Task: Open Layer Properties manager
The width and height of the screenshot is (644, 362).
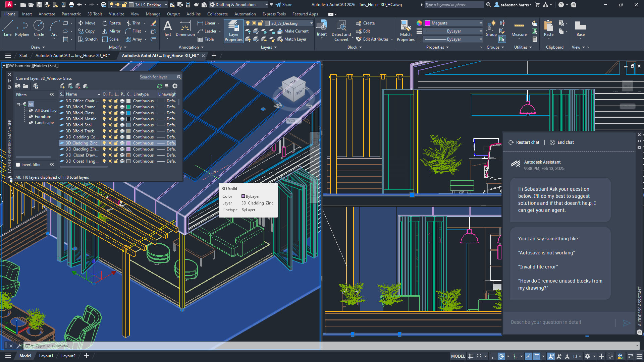Action: (233, 31)
